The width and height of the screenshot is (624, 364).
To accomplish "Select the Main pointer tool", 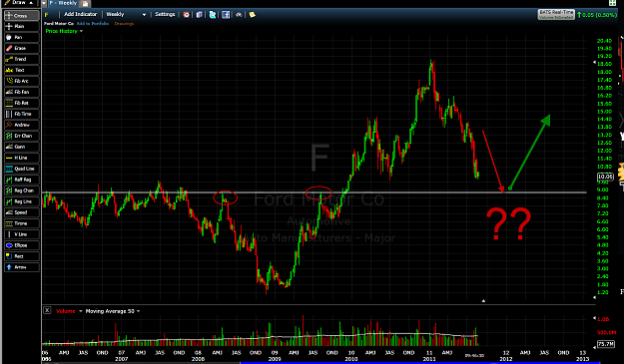I will 22,26.
